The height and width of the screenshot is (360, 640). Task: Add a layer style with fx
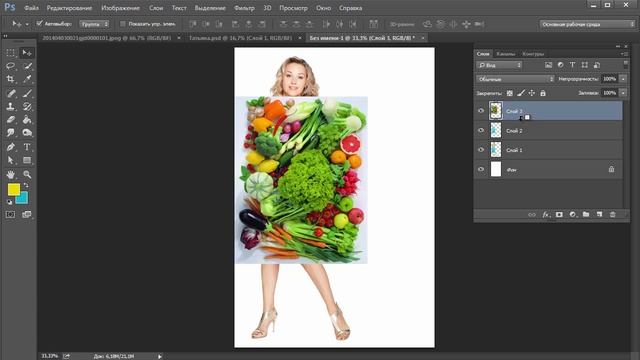point(546,215)
